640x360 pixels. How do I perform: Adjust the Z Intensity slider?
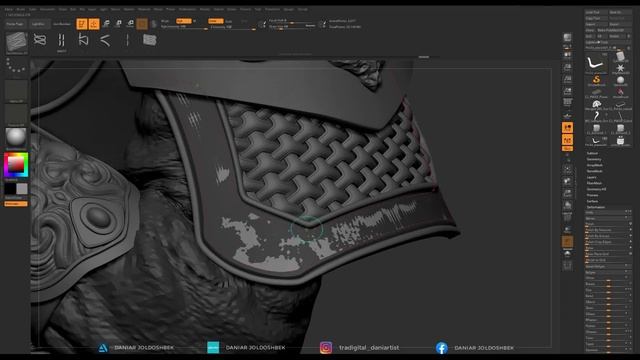tap(232, 27)
